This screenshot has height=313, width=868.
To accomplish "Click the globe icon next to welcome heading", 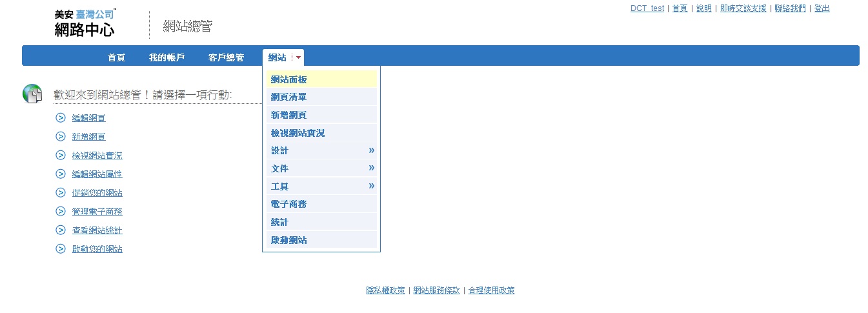I will point(32,94).
